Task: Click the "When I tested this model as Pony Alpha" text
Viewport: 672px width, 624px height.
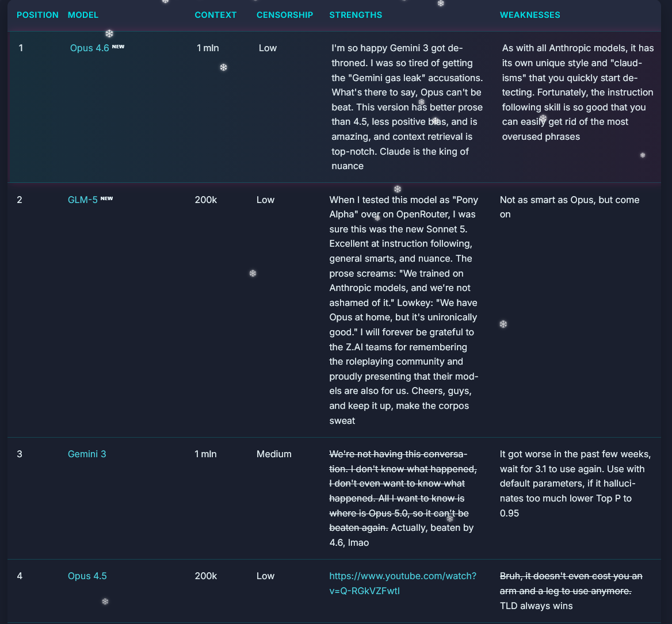Action: [404, 310]
